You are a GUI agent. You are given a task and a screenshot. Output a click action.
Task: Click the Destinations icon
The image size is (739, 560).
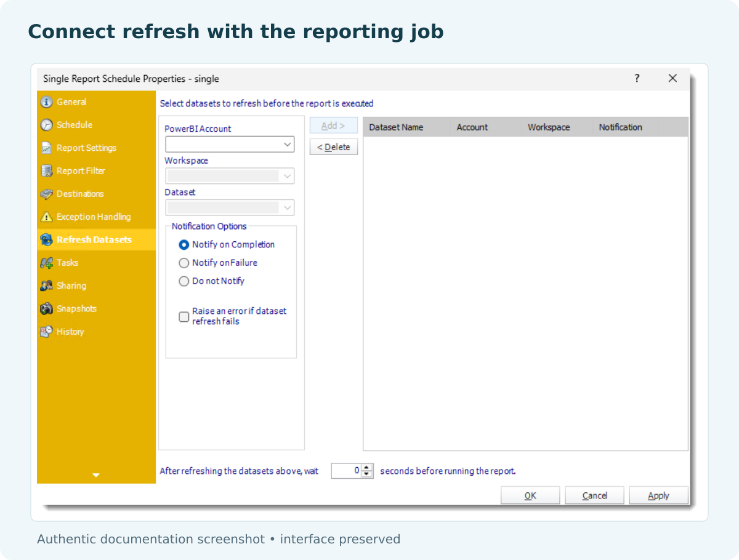click(x=46, y=194)
